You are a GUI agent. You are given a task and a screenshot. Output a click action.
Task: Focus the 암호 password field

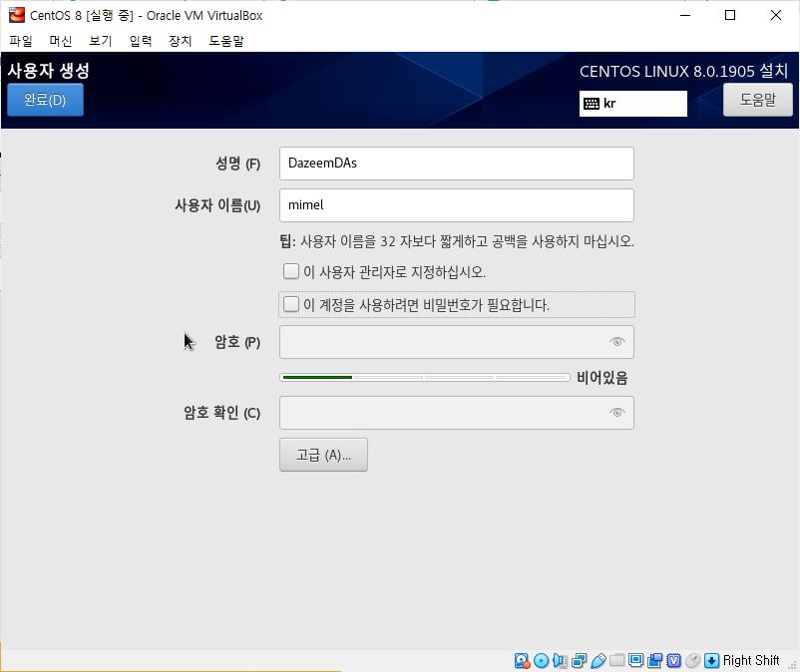(x=457, y=342)
